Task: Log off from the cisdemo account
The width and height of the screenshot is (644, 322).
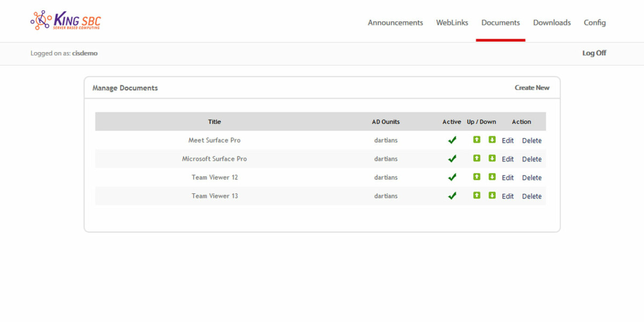Action: click(x=594, y=53)
